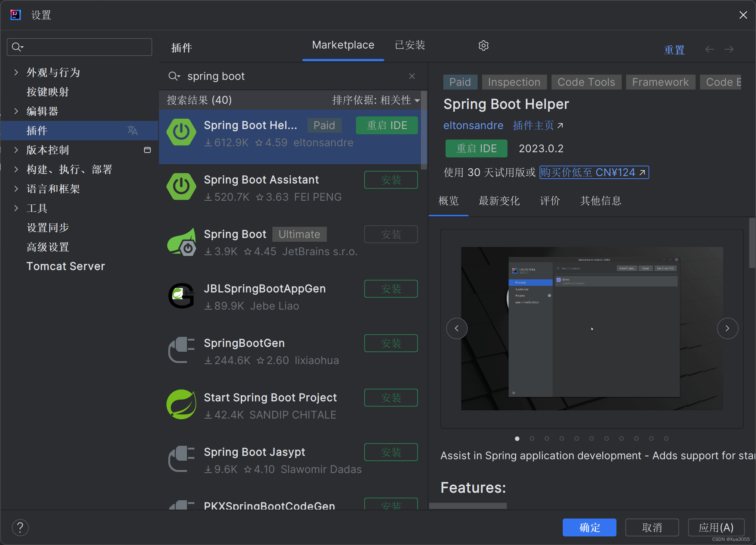Expand the 外观与行为 tree node

click(16, 72)
